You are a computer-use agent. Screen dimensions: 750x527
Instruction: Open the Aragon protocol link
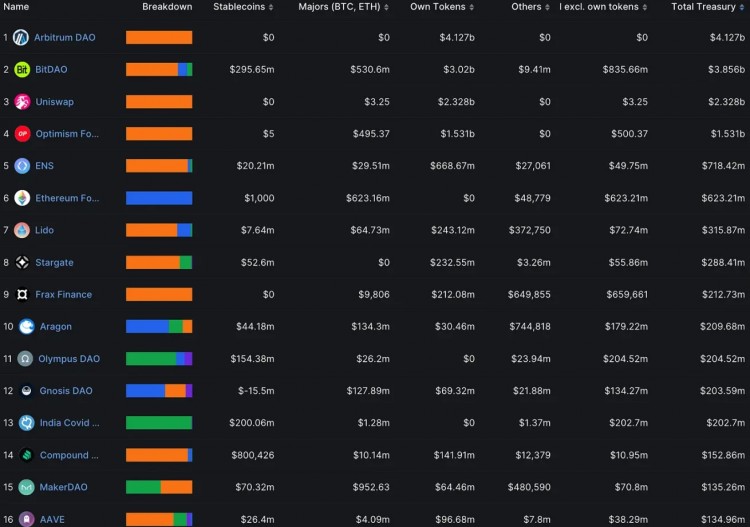coord(56,327)
